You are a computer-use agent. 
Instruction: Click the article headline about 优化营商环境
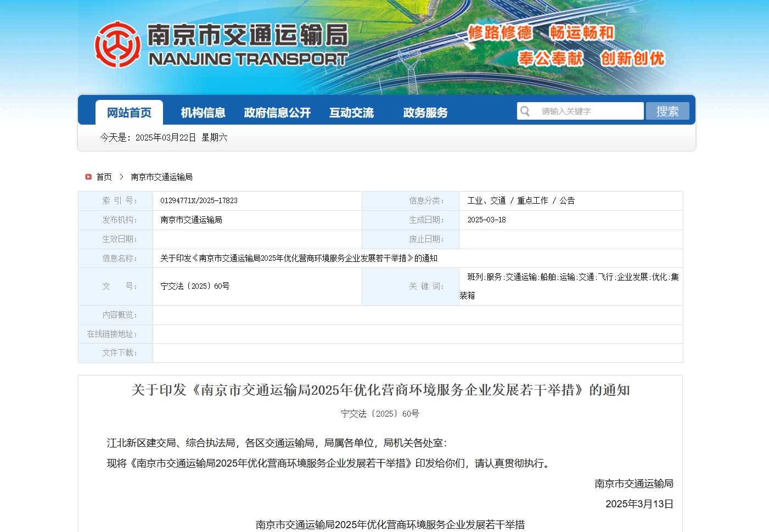(x=380, y=390)
